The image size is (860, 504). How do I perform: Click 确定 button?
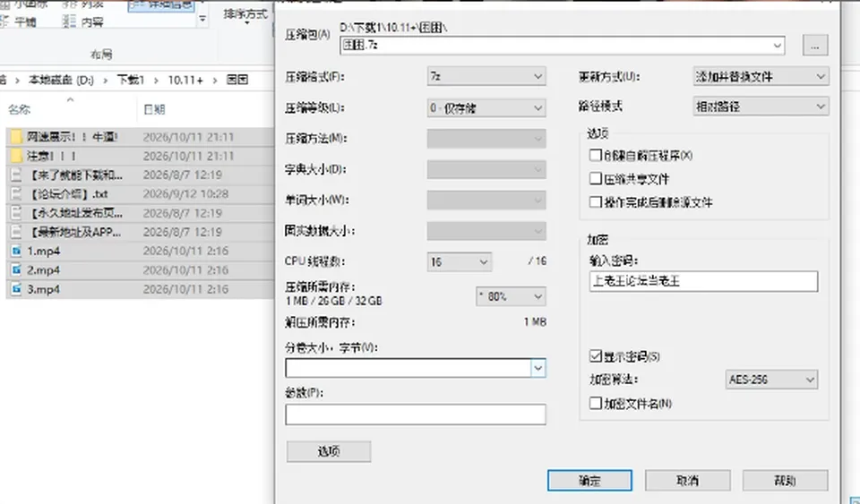(589, 481)
